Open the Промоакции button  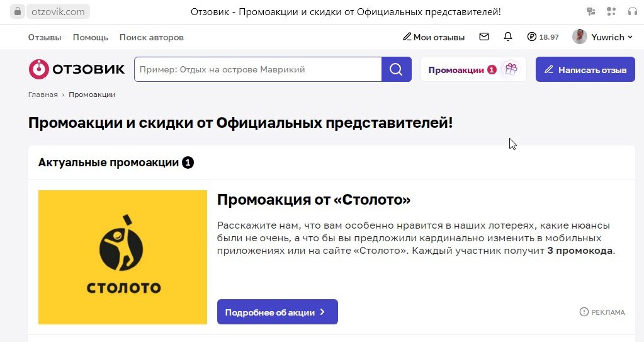coord(473,69)
